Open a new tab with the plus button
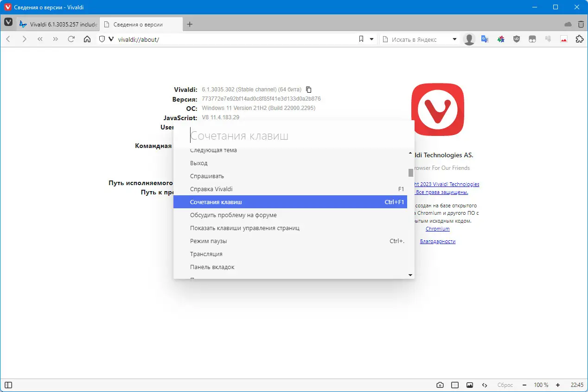588x392 pixels. coord(189,25)
